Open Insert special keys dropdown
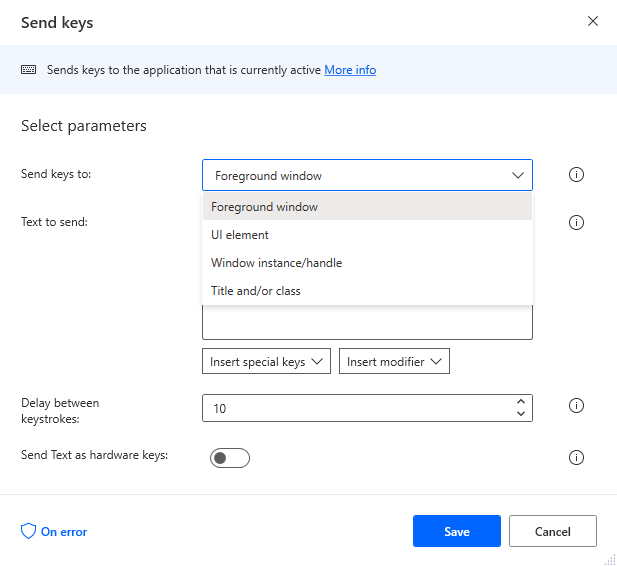This screenshot has width=617, height=566. 266,362
